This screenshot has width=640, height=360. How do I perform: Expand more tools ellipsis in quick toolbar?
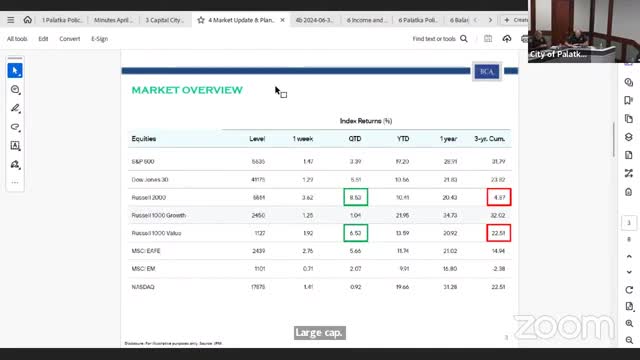15,182
